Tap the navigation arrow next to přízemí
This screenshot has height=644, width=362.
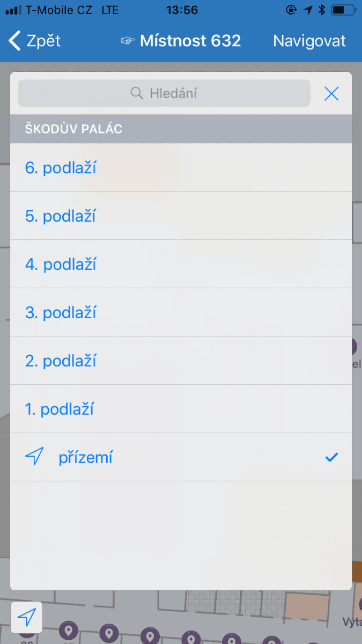[34, 457]
